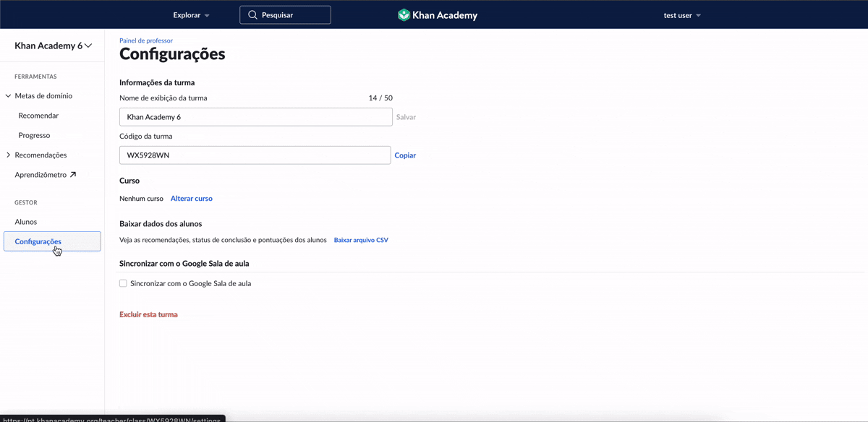Click the Aprendizômetro external link arrow icon
The width and height of the screenshot is (868, 422).
[73, 175]
